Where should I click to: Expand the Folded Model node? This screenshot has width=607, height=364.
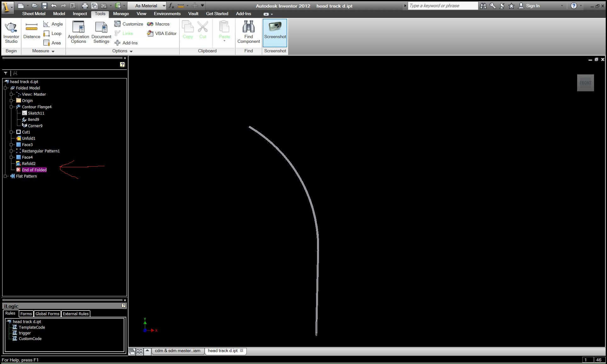(x=5, y=88)
